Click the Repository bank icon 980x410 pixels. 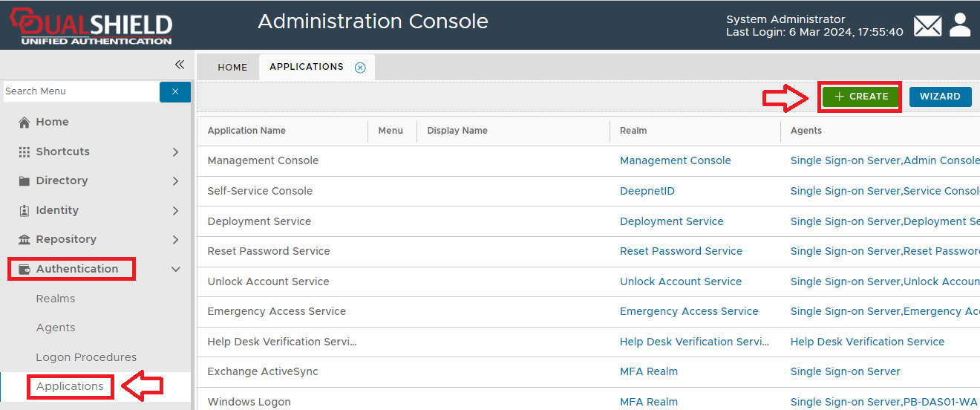point(24,240)
